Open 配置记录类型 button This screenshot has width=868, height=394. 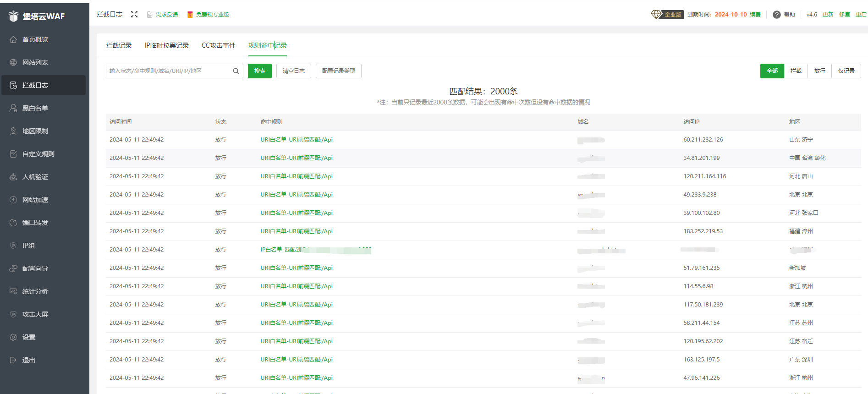coord(339,71)
